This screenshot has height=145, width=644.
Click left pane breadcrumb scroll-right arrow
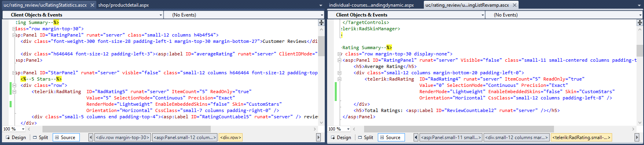point(318,138)
